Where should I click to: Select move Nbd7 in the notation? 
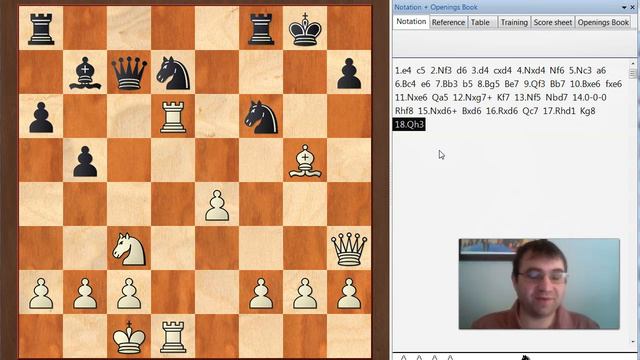pos(556,98)
